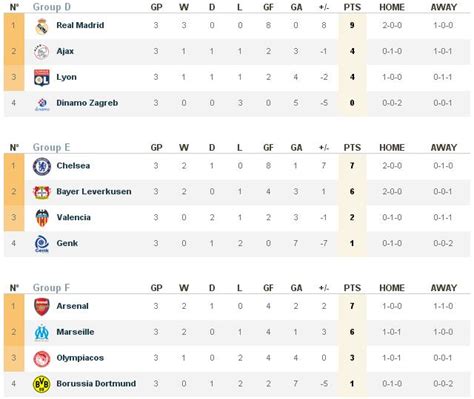Click the Borussia Dortmund BVB logo
This screenshot has width=474, height=399.
tap(42, 384)
